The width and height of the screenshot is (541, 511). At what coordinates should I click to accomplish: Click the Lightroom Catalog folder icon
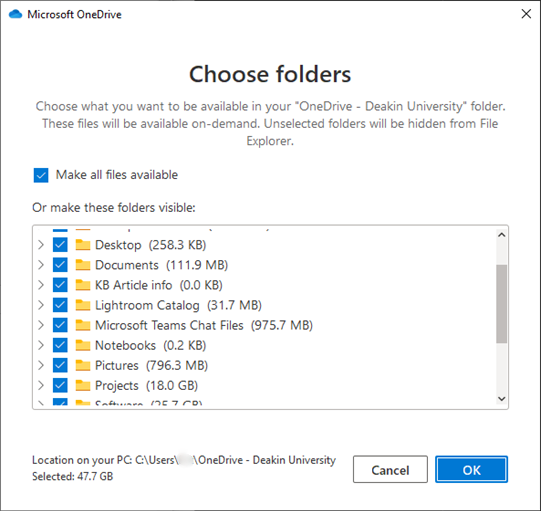click(x=83, y=305)
